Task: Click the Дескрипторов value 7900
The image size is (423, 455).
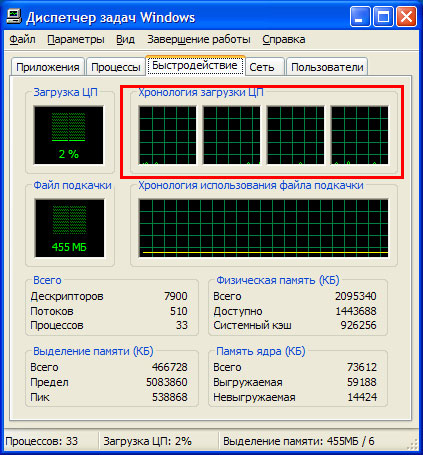Action: point(176,296)
